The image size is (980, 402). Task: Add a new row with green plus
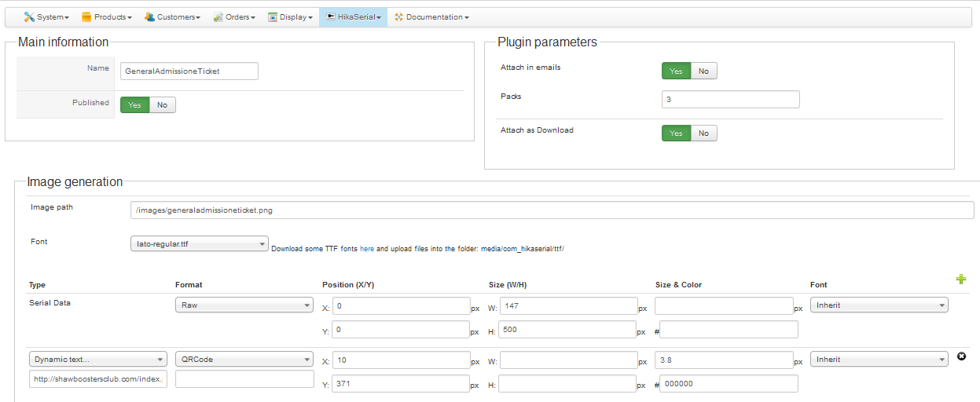[x=960, y=280]
